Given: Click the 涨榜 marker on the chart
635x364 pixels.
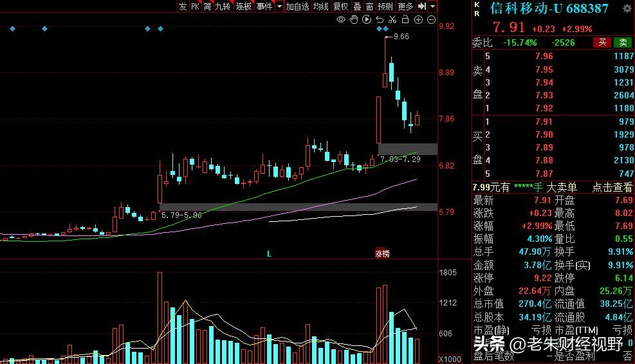Looking at the screenshot, I should coord(382,253).
